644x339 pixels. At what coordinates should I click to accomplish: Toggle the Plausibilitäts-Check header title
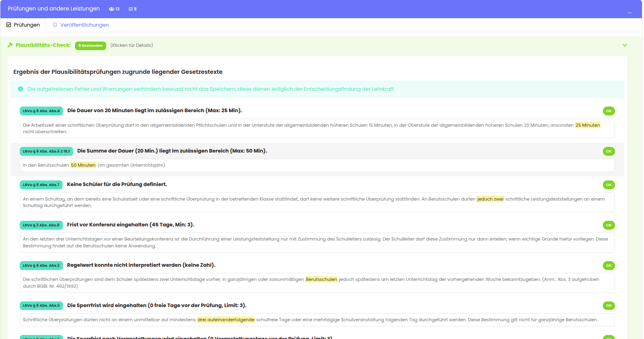[x=43, y=45]
